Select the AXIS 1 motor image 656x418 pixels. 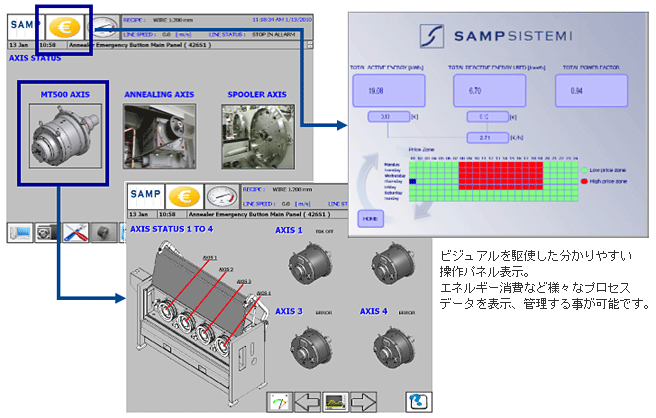[x=310, y=264]
